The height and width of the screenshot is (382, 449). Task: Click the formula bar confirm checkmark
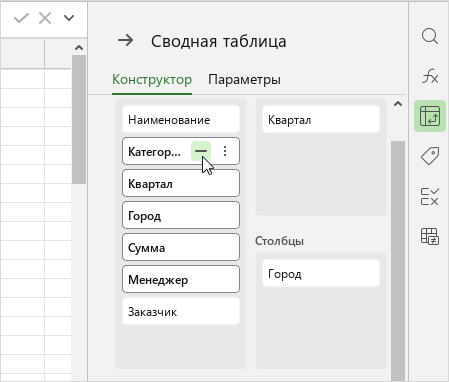pyautogui.click(x=21, y=18)
